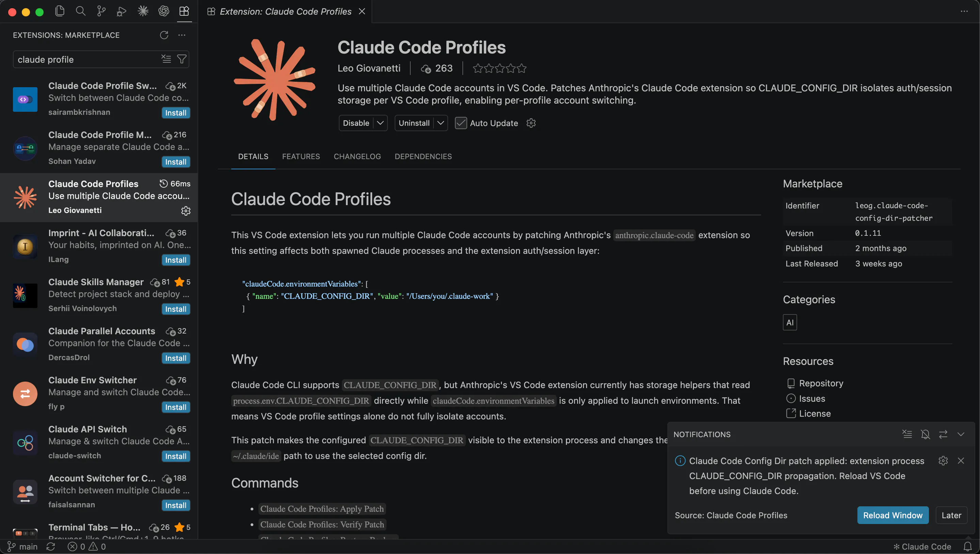Click Reload Window in the notification
The image size is (980, 554).
[x=892, y=515]
